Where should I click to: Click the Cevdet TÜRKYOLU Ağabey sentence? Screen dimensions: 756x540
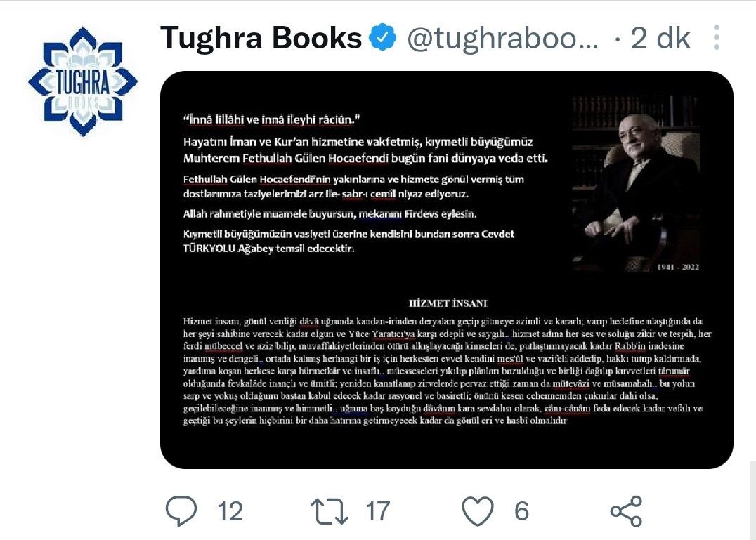348,242
